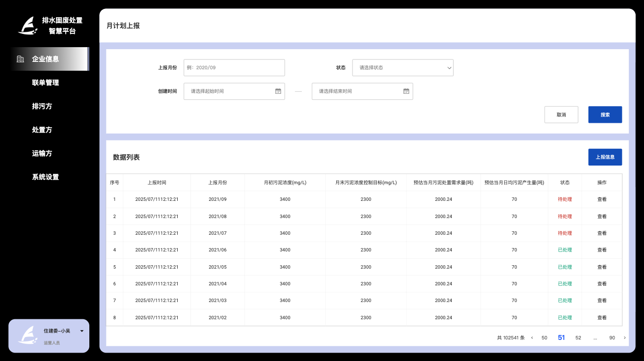Click 待处理 status in row 2021/08
Viewport: 644px width, 361px height.
click(565, 216)
